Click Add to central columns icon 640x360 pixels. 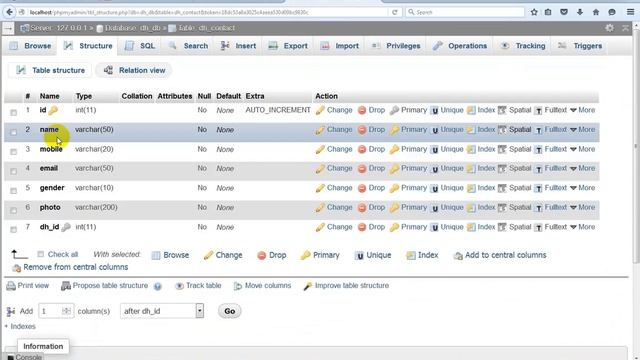458,256
